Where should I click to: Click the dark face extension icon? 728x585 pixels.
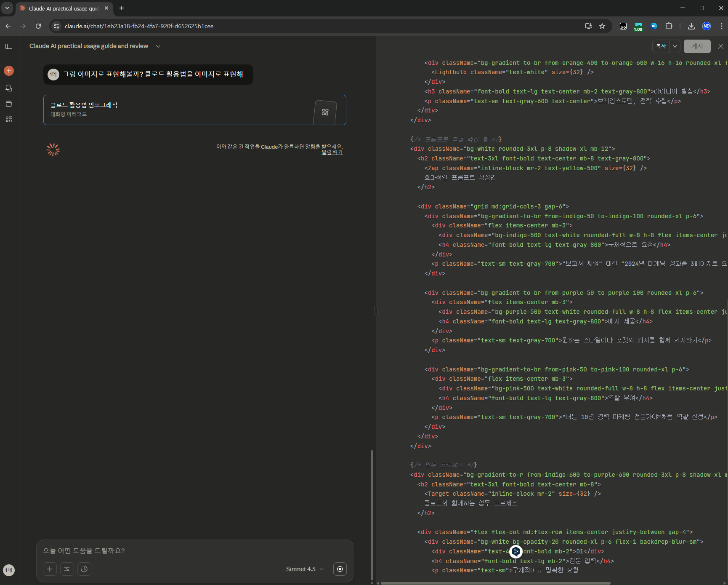pyautogui.click(x=623, y=26)
